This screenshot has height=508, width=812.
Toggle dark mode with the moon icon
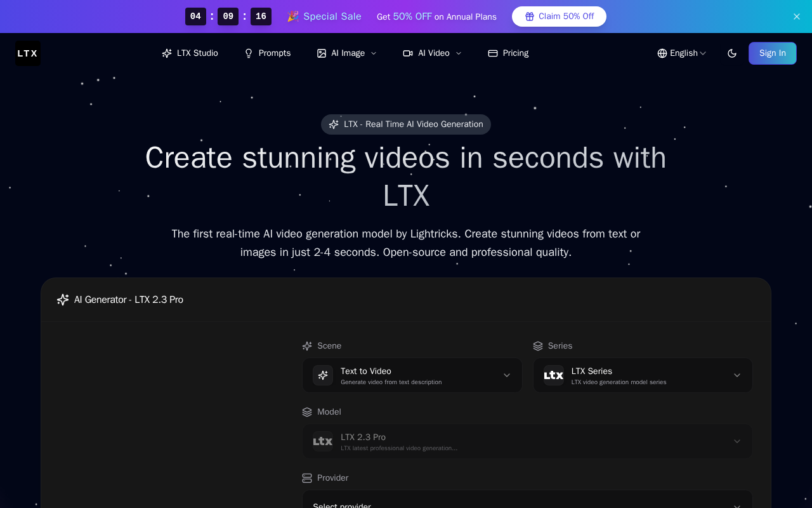732,53
